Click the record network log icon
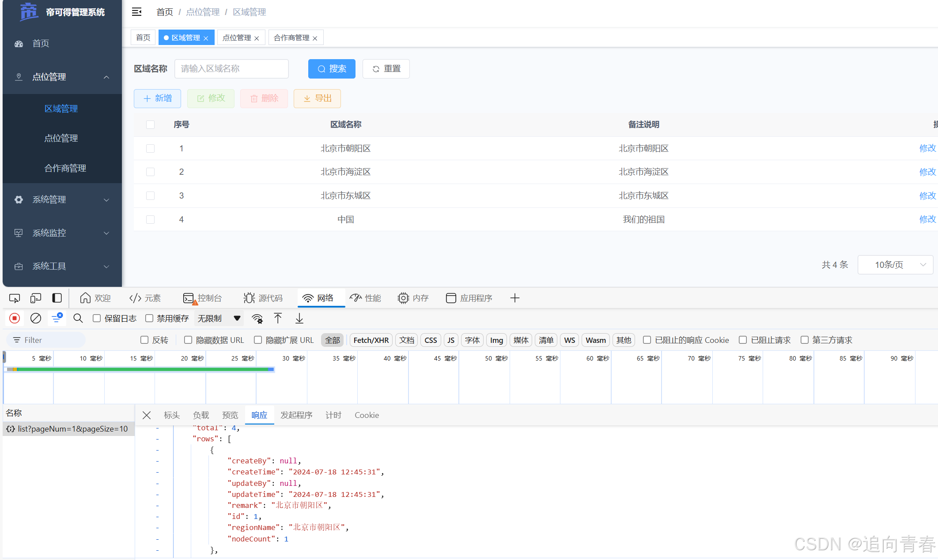 (15, 318)
